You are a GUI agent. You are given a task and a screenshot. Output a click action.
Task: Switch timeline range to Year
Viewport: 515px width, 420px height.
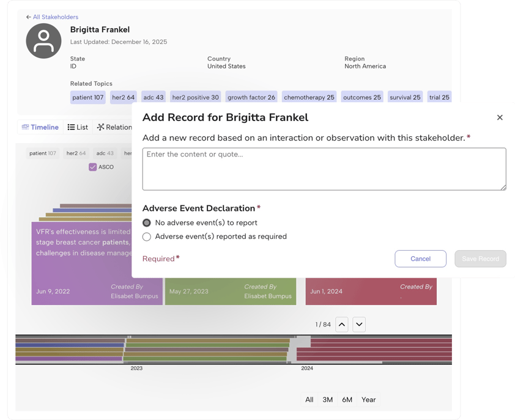coord(368,399)
